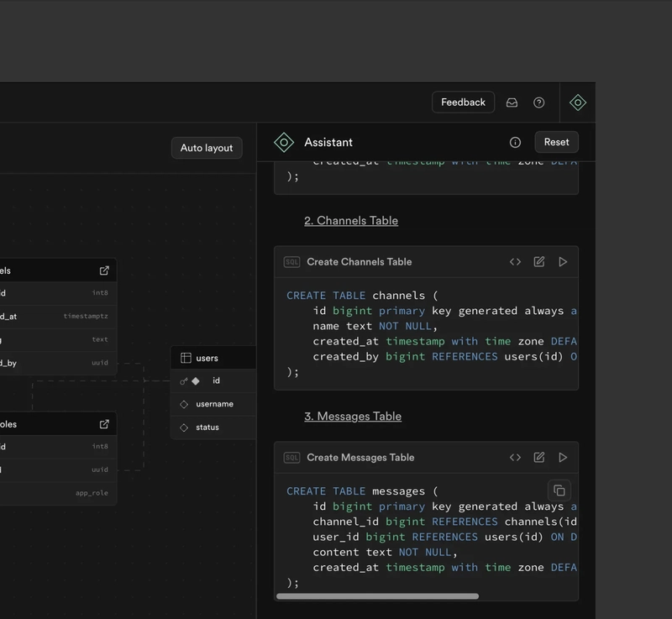Click the app_role type label
Image resolution: width=672 pixels, height=619 pixels.
tap(92, 493)
